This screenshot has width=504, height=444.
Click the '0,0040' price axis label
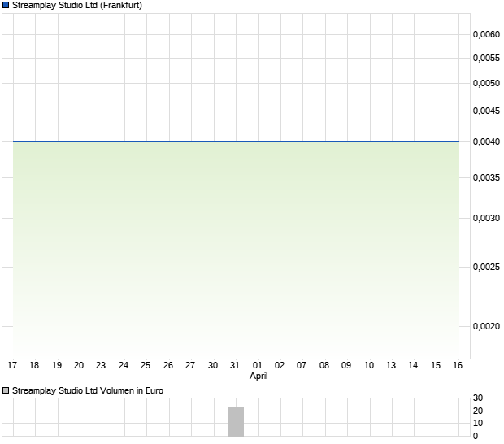[x=486, y=141]
